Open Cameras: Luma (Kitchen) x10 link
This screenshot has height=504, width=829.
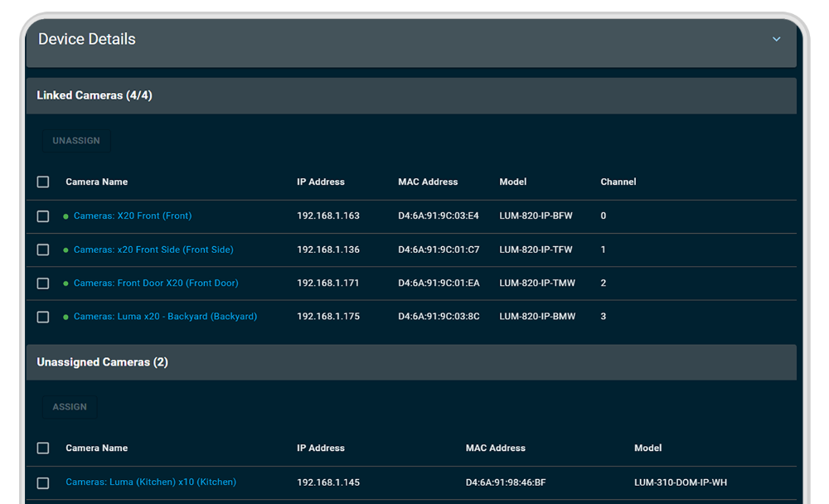coord(151,482)
